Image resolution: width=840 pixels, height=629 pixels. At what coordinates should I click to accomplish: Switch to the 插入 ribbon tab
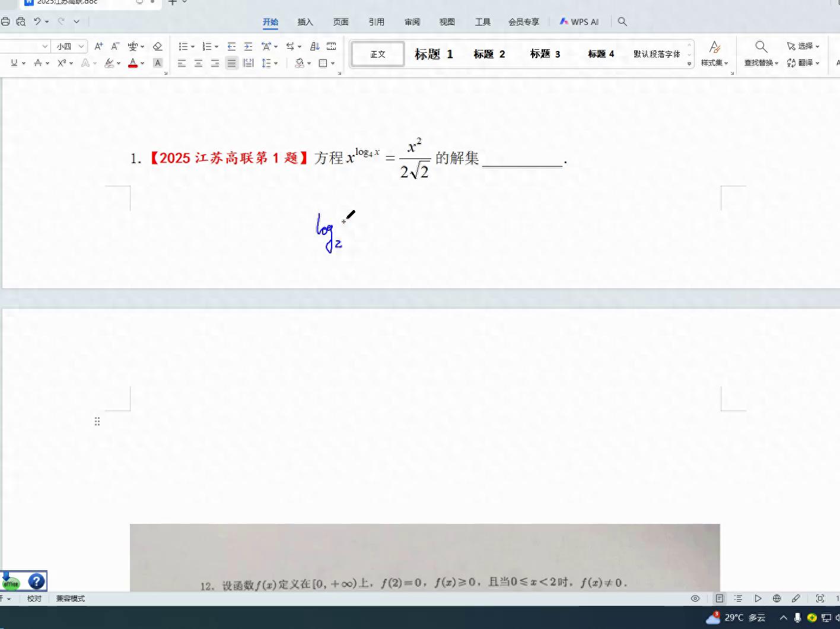pos(305,21)
